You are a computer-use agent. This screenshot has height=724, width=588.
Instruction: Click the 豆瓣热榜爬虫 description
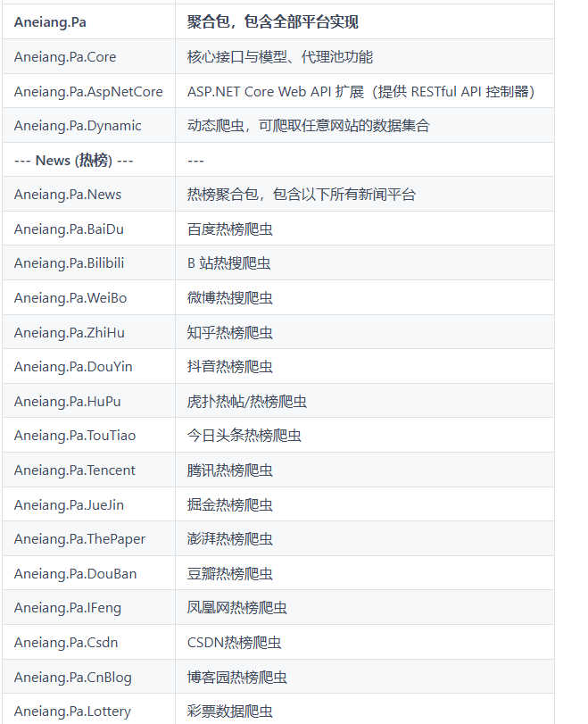[230, 573]
